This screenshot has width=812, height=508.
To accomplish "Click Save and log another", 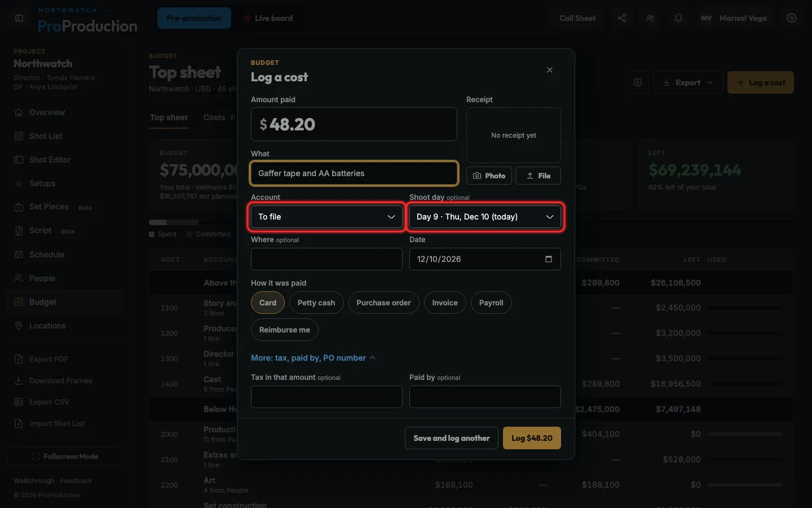I will pyautogui.click(x=452, y=438).
